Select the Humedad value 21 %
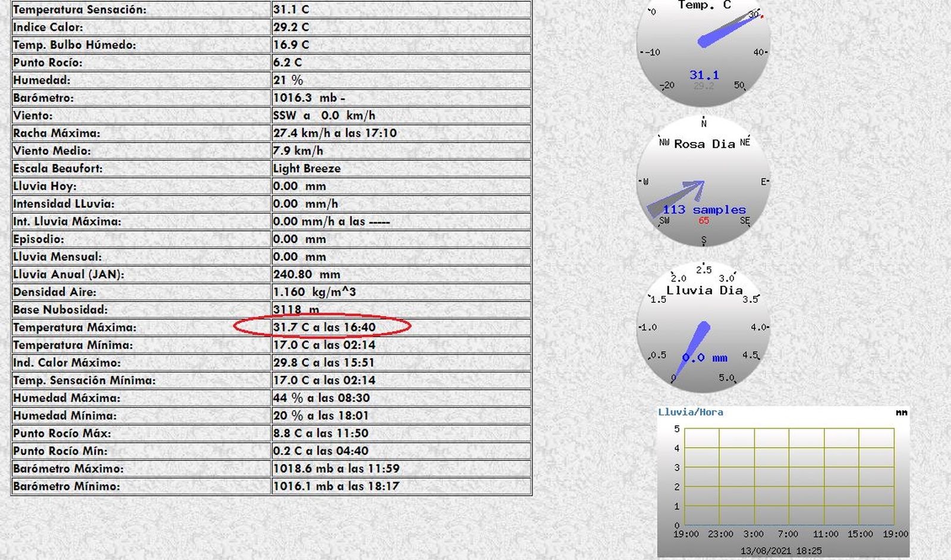The image size is (951, 560). 288,80
